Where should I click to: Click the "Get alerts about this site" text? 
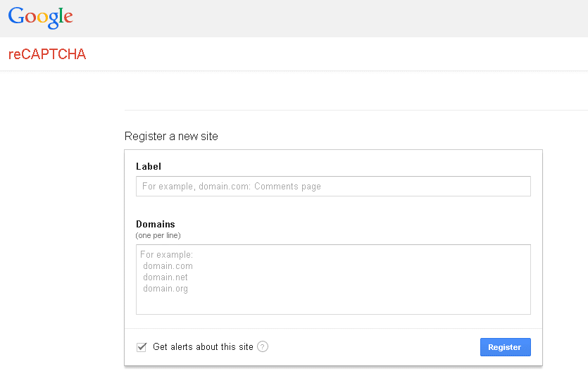tap(203, 346)
